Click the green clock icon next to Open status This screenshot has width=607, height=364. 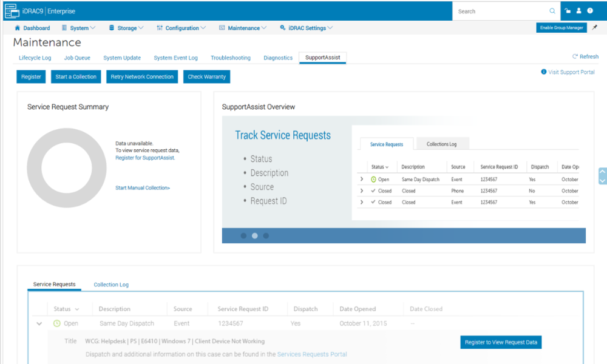click(57, 323)
